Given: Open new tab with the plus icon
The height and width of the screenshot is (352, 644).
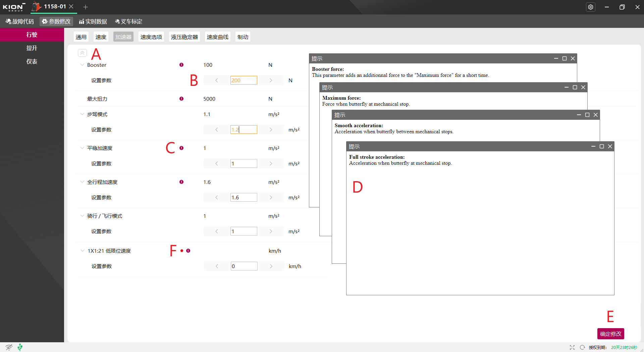Looking at the screenshot, I should [86, 7].
